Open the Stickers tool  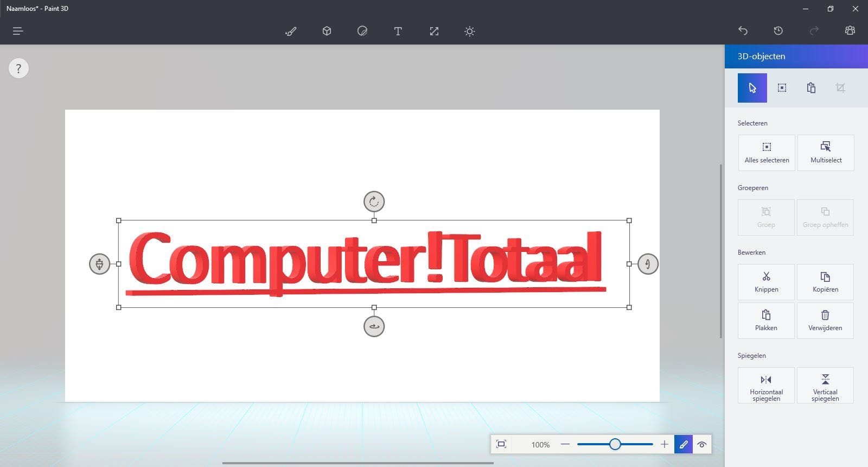point(362,31)
